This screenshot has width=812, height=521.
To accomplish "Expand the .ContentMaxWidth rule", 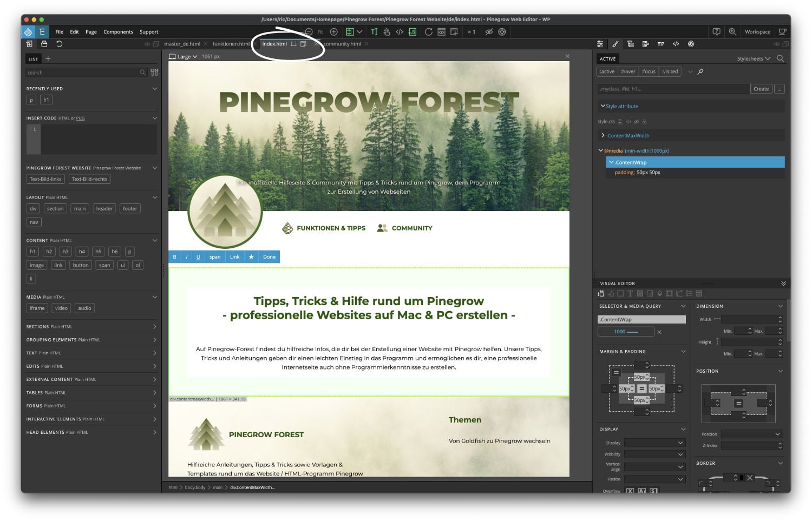I will [603, 135].
